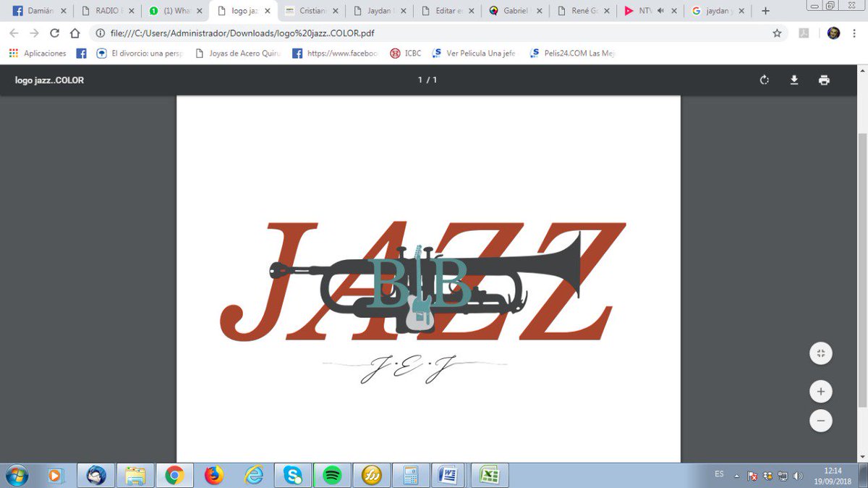The height and width of the screenshot is (488, 868).
Task: Open the browser home page
Action: (x=75, y=33)
